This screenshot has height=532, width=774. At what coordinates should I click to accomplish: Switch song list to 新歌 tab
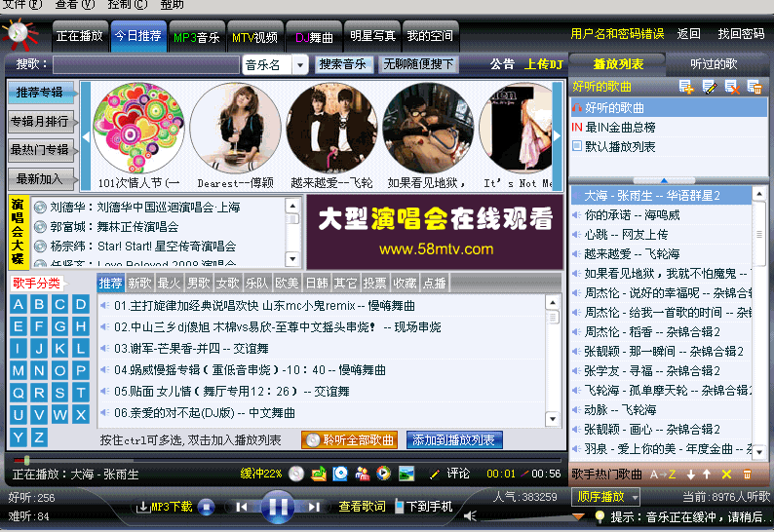click(x=139, y=283)
